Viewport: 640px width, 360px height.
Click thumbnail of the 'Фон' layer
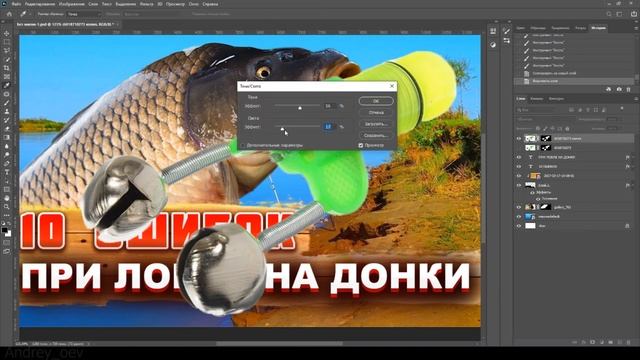point(530,226)
